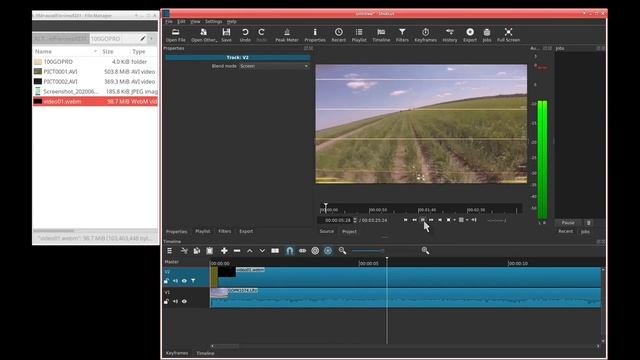This screenshot has height=360, width=640.
Task: Show the History panel from the toolbar
Action: 450,35
